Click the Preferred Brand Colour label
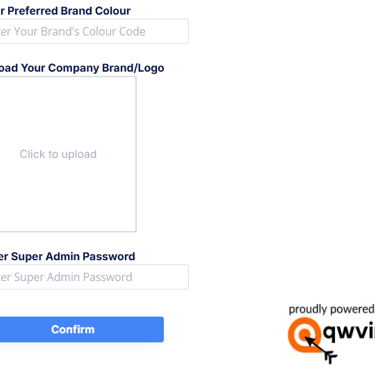This screenshot has height=366, width=375. coord(65,11)
